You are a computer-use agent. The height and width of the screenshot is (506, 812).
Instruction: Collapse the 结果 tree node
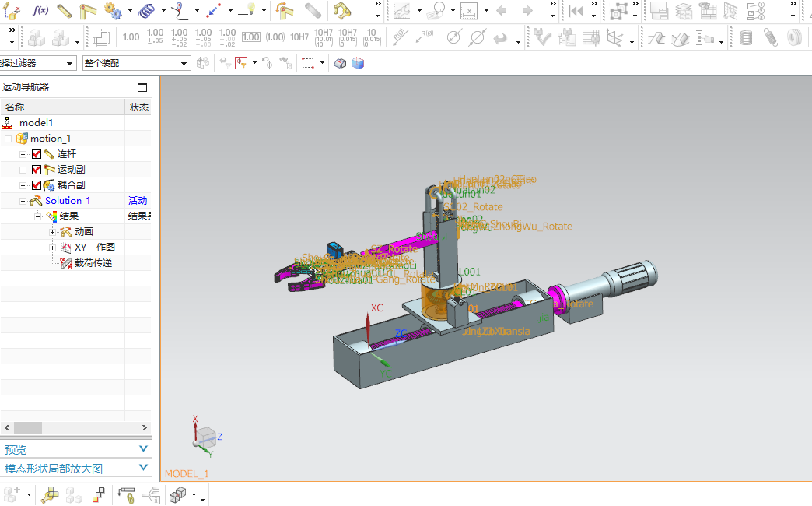(x=38, y=216)
